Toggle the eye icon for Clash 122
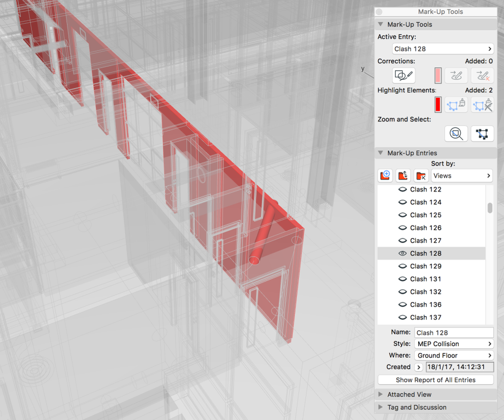The image size is (504, 420). click(x=403, y=190)
